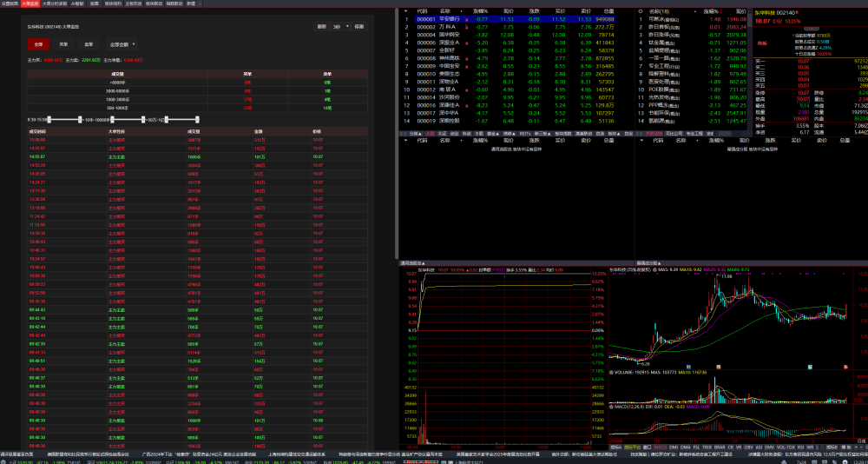Click the 指标B indicator group button
868x464 pixels.
click(832, 447)
